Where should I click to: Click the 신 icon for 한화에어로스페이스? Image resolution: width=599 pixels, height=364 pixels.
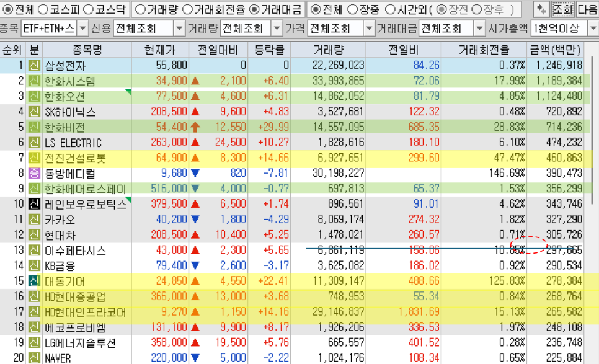tap(34, 189)
